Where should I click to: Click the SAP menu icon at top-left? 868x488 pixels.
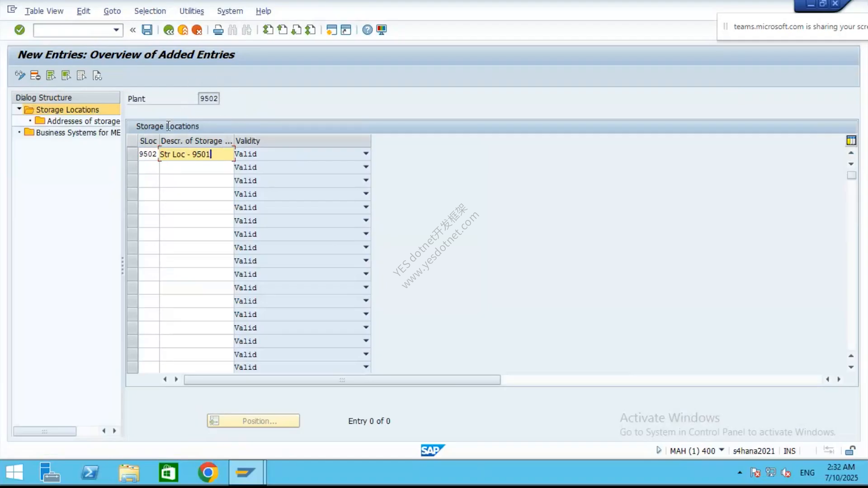(x=12, y=9)
